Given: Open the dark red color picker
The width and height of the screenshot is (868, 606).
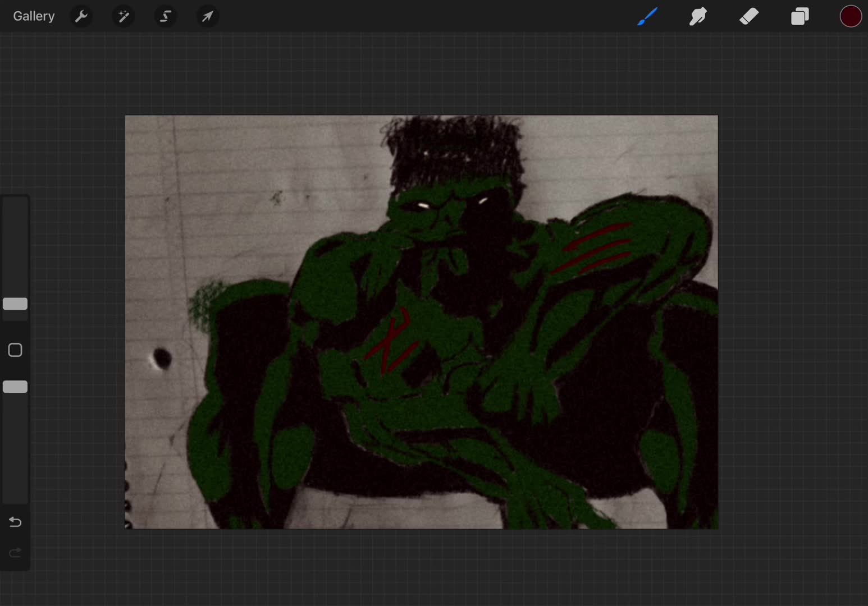Looking at the screenshot, I should [x=851, y=16].
